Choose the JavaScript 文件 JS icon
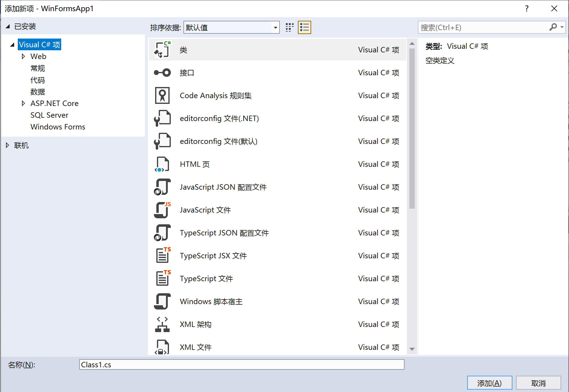 (x=162, y=210)
